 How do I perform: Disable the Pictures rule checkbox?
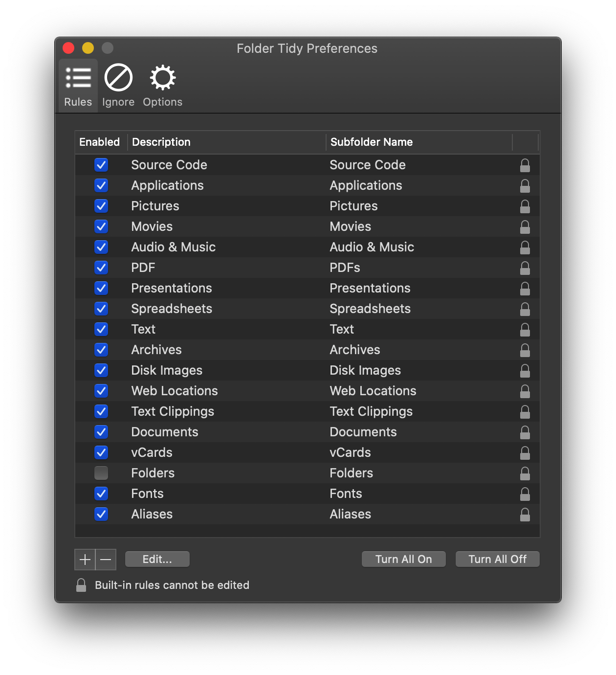(101, 206)
